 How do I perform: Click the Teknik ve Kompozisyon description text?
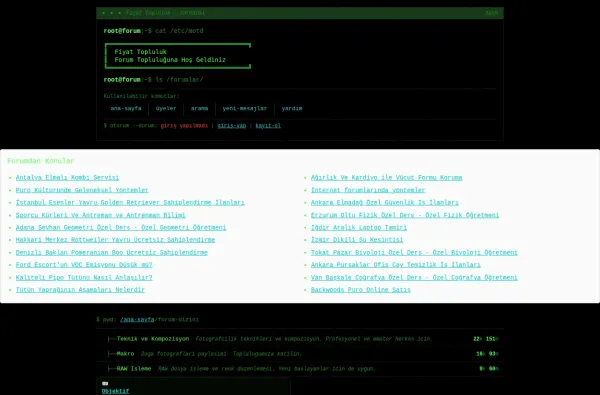(x=314, y=339)
